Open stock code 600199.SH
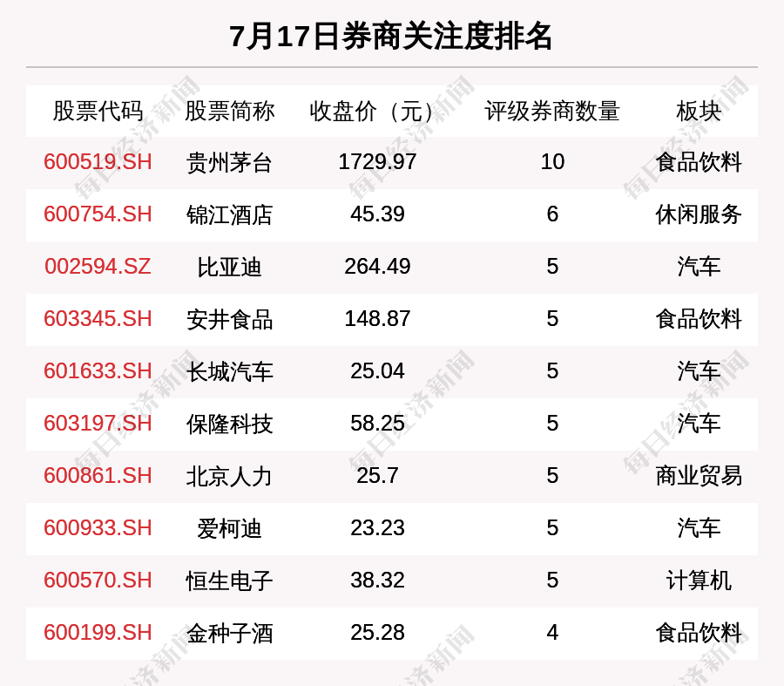The width and height of the screenshot is (784, 686). [98, 633]
